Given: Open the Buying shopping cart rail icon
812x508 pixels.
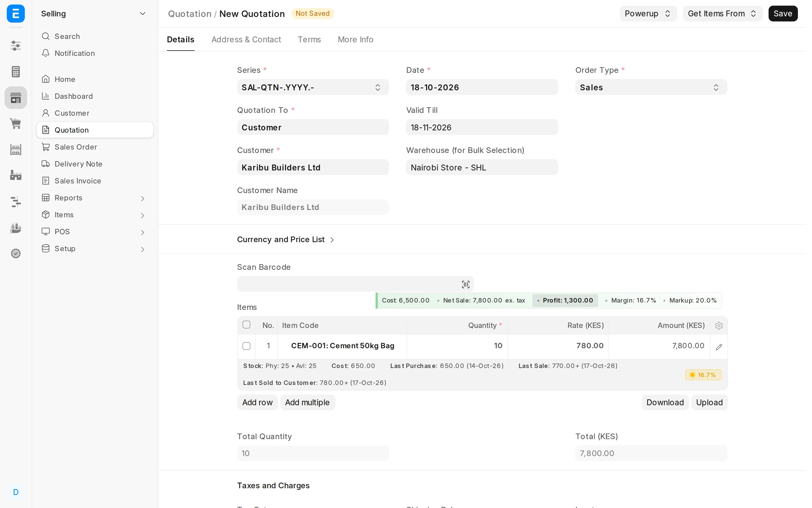Looking at the screenshot, I should 16,123.
